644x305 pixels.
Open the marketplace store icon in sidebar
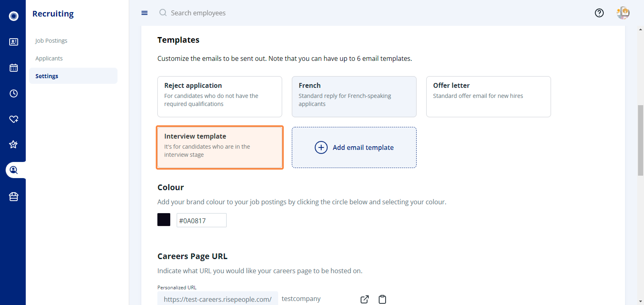point(13,197)
